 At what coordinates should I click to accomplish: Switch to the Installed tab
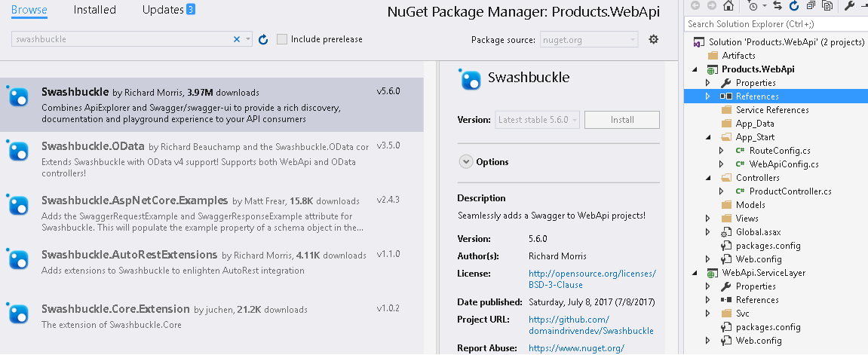[95, 10]
